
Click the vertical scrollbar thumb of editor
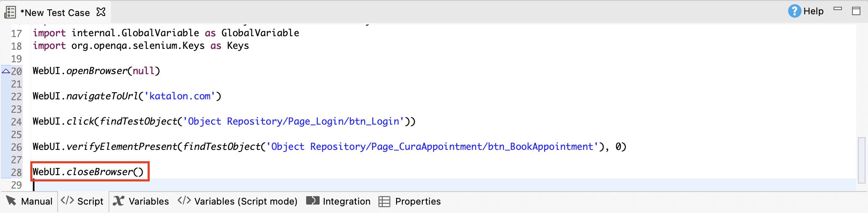coord(861,160)
